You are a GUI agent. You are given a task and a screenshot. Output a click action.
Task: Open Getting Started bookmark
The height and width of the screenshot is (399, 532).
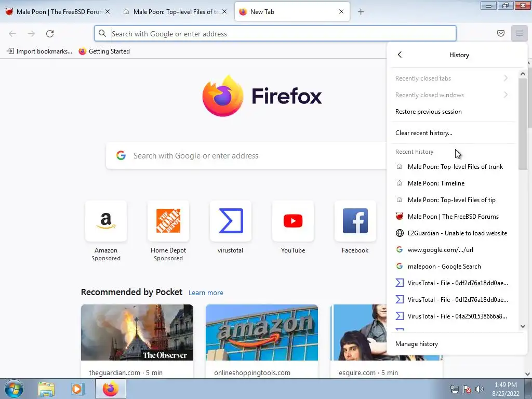(x=104, y=51)
